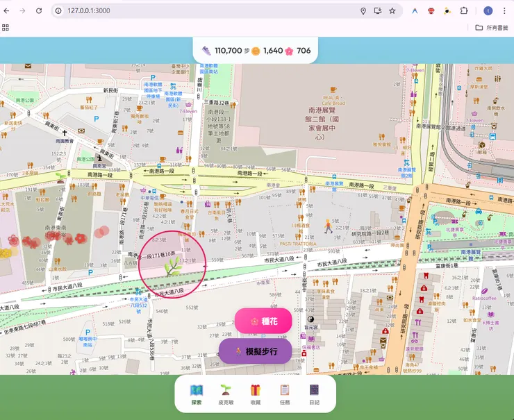The image size is (514, 420).
Task: Click the gold coin icon
Action: tap(256, 51)
